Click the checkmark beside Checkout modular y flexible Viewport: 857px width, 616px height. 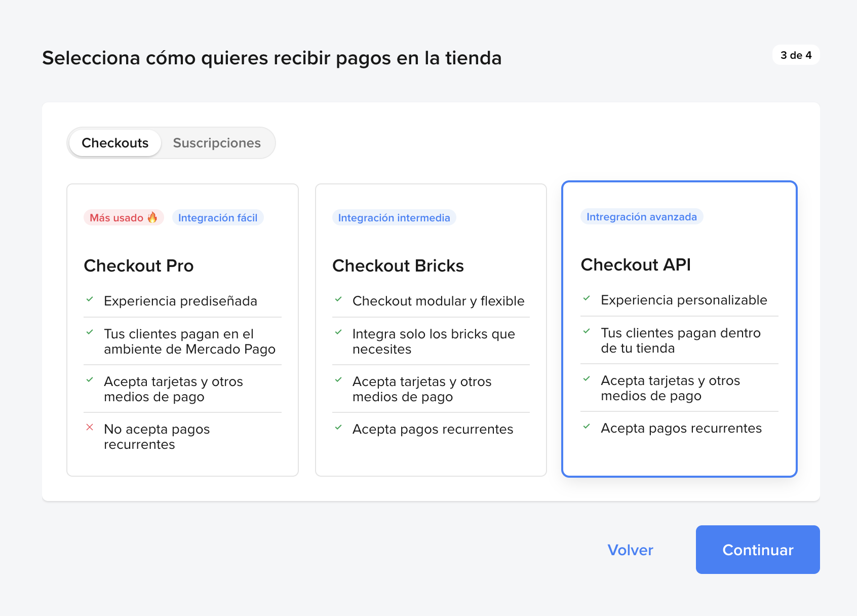[339, 299]
